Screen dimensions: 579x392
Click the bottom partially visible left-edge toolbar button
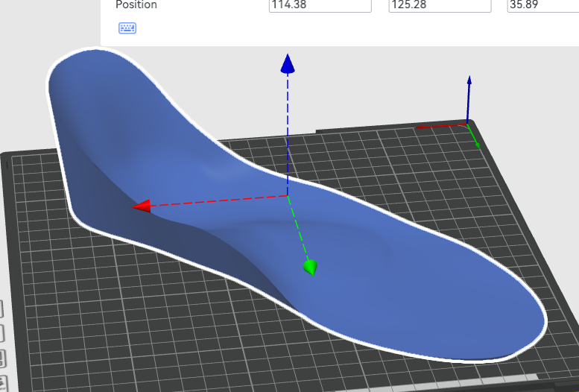[x=1, y=380]
